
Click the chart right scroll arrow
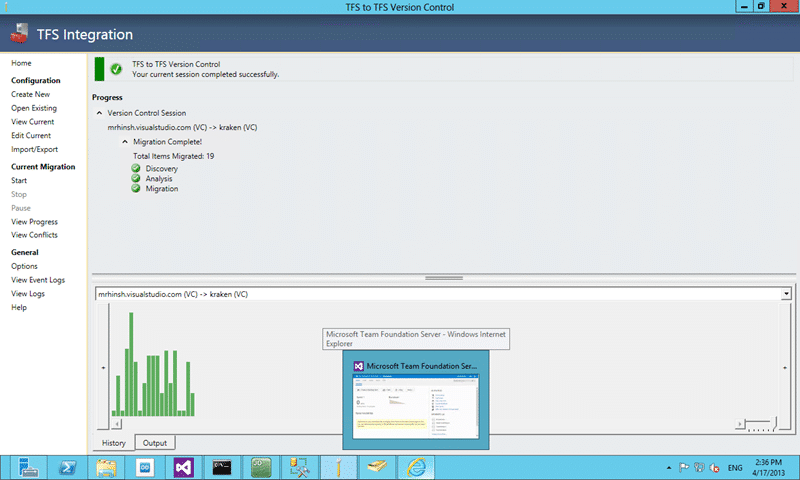click(x=739, y=423)
